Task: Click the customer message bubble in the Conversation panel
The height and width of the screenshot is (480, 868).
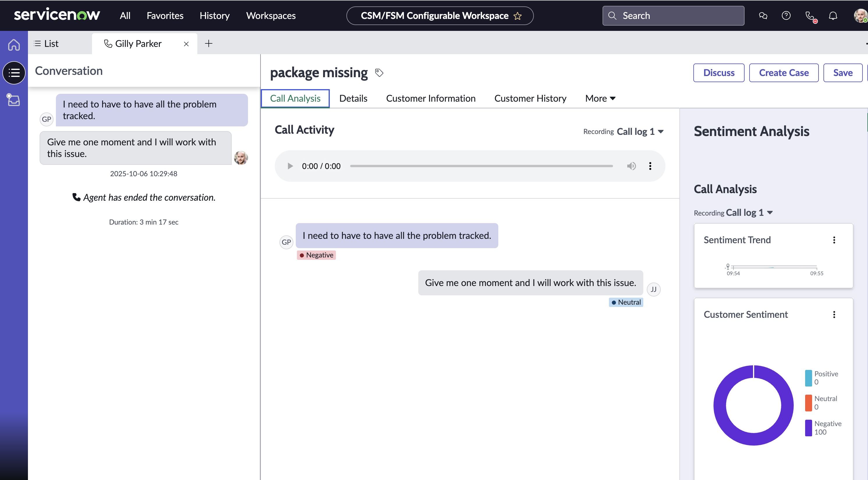Action: click(152, 110)
